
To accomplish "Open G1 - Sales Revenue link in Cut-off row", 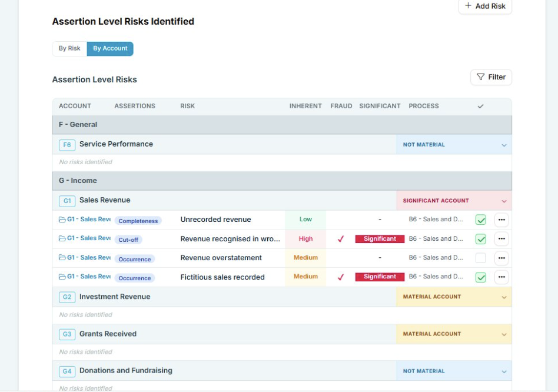I will click(x=89, y=238).
